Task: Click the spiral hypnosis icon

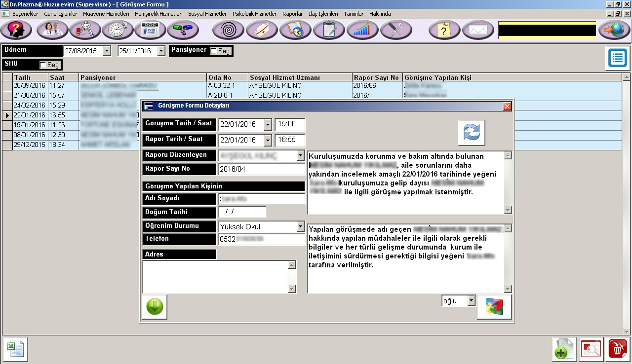Action: point(228,30)
